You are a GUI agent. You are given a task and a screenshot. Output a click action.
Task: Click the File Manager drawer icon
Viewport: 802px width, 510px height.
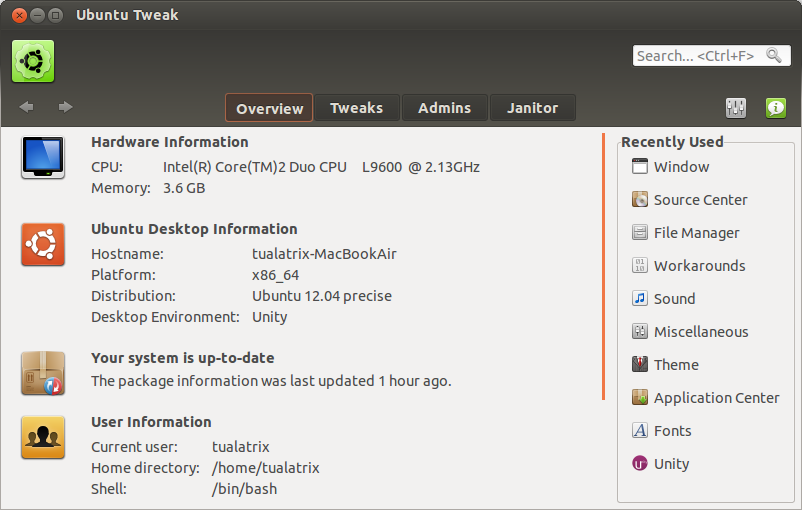coord(640,233)
